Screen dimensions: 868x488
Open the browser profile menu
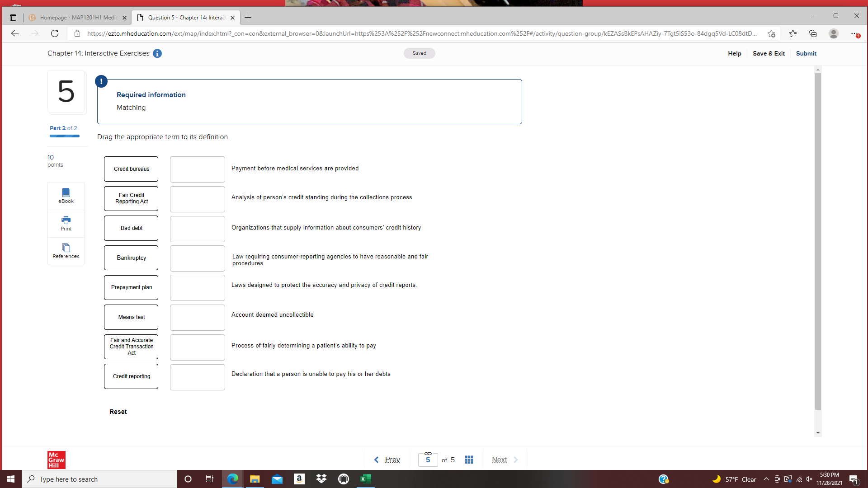834,33
